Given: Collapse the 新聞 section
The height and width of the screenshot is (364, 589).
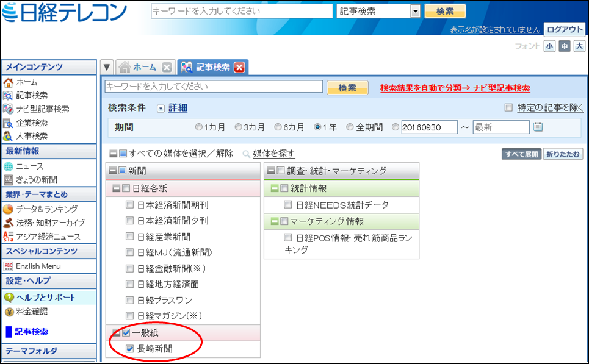Looking at the screenshot, I should tap(113, 171).
